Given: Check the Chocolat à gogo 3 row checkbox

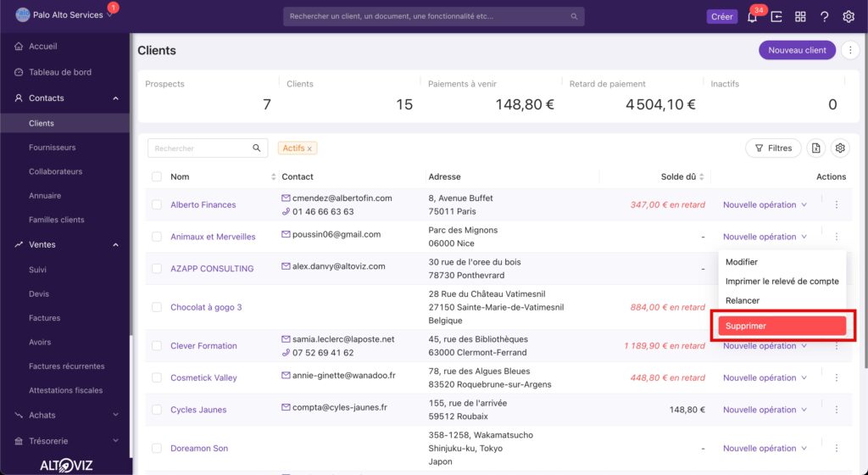Looking at the screenshot, I should (157, 308).
